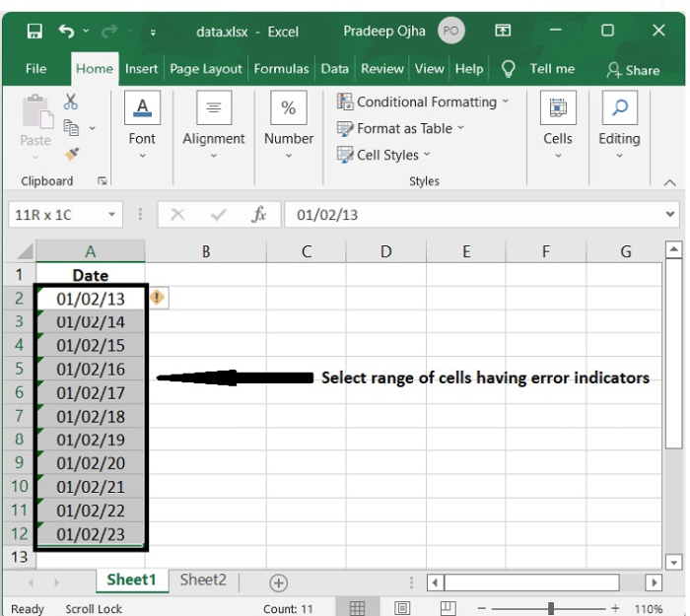Switch to Normal view in status bar

tap(358, 608)
